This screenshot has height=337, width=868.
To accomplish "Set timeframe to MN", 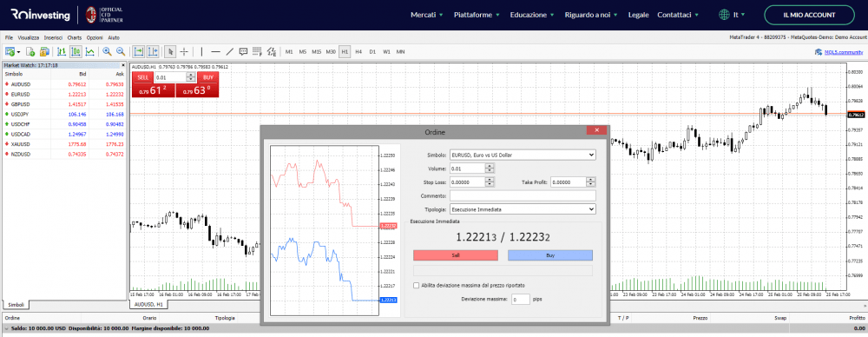I will pos(400,51).
